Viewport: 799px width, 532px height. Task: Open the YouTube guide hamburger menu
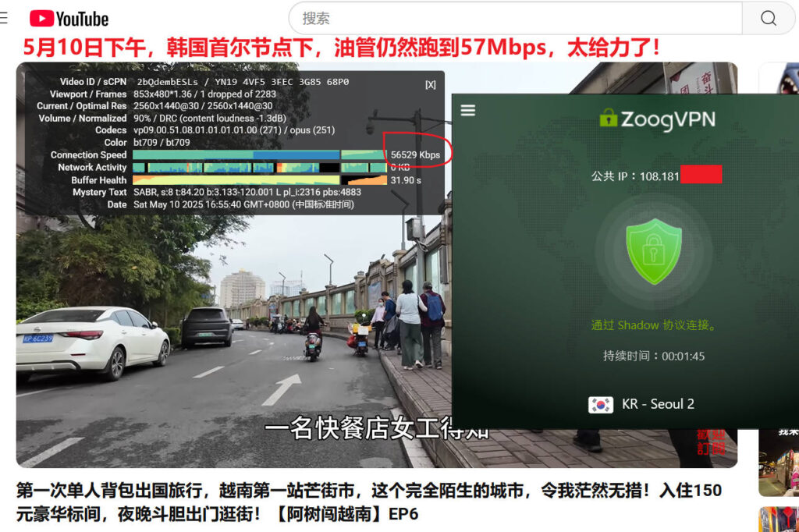point(4,18)
